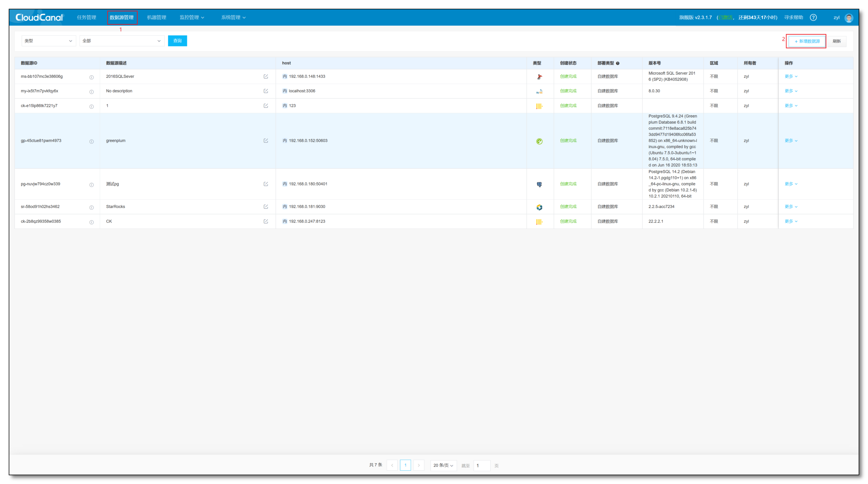Click the info icon next to ms-bb107mc3e38606g
Image resolution: width=868 pixels, height=484 pixels.
coord(92,78)
